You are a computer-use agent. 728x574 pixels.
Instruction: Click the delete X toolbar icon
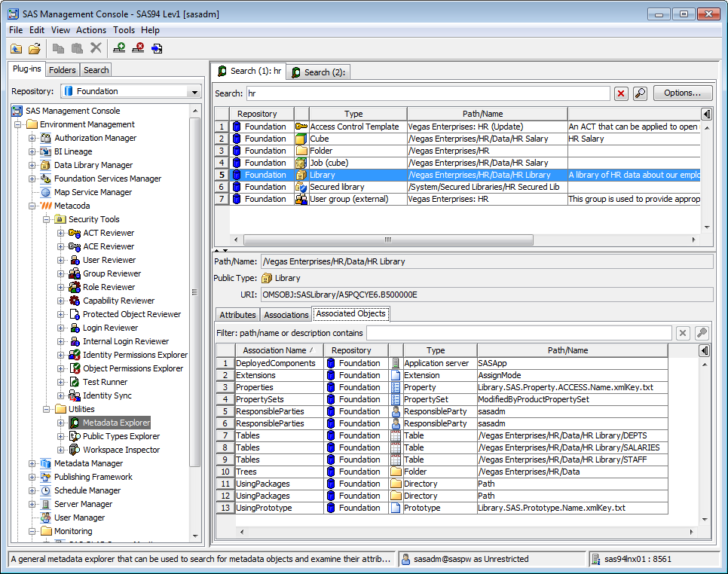tap(96, 47)
